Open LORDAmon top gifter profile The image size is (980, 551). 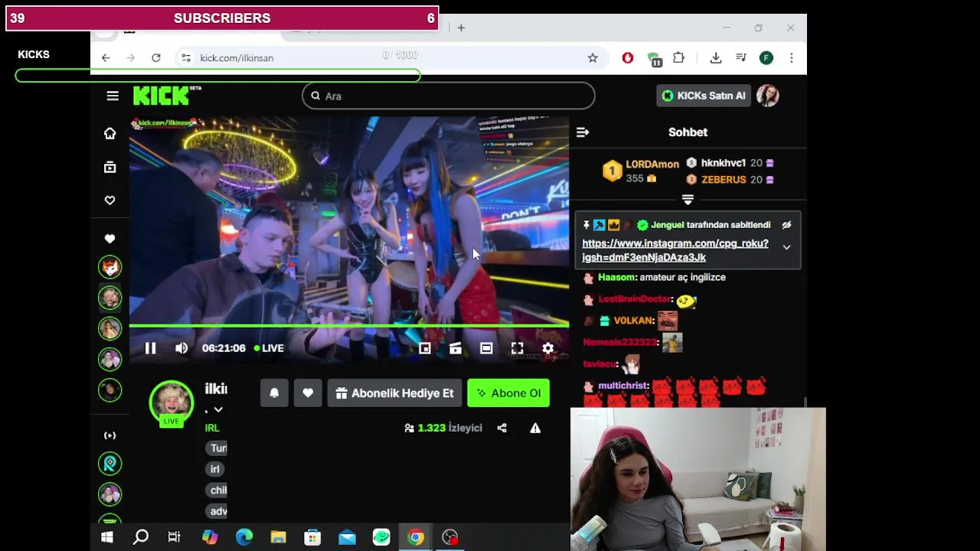652,165
